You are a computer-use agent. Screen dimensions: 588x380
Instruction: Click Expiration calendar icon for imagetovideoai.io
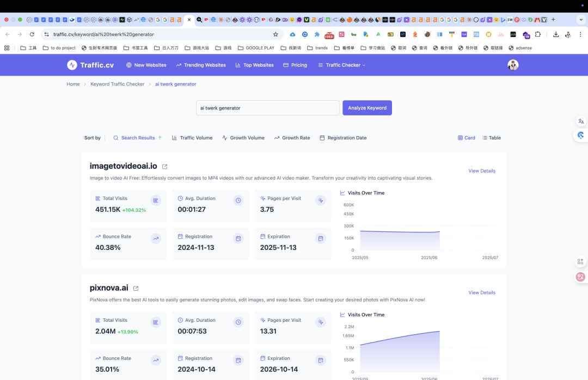coord(321,238)
